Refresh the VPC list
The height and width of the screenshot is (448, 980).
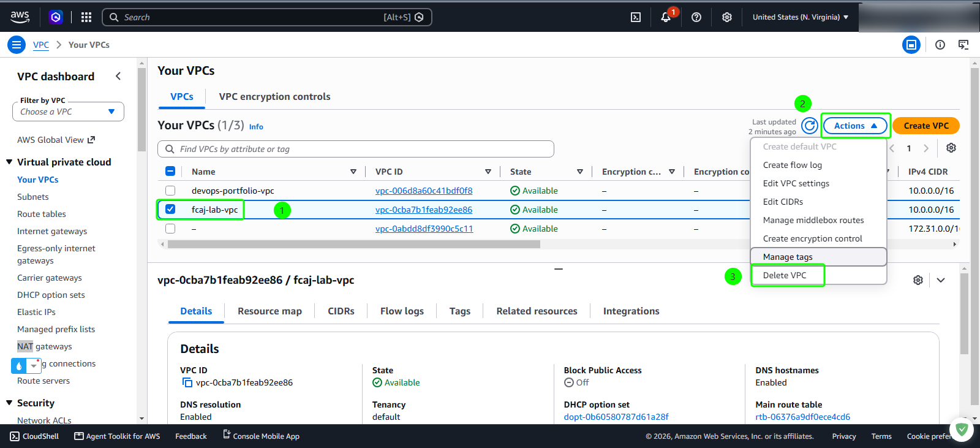[x=810, y=126]
